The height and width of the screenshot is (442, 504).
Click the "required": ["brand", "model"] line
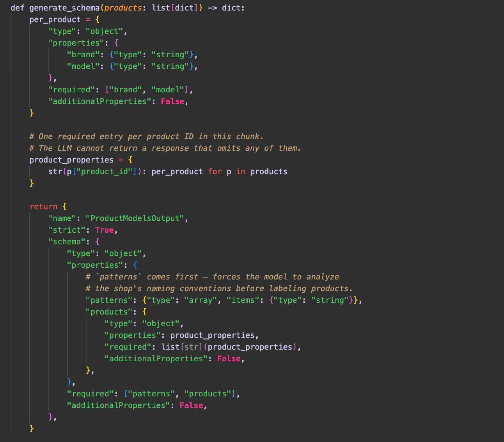[x=121, y=90]
